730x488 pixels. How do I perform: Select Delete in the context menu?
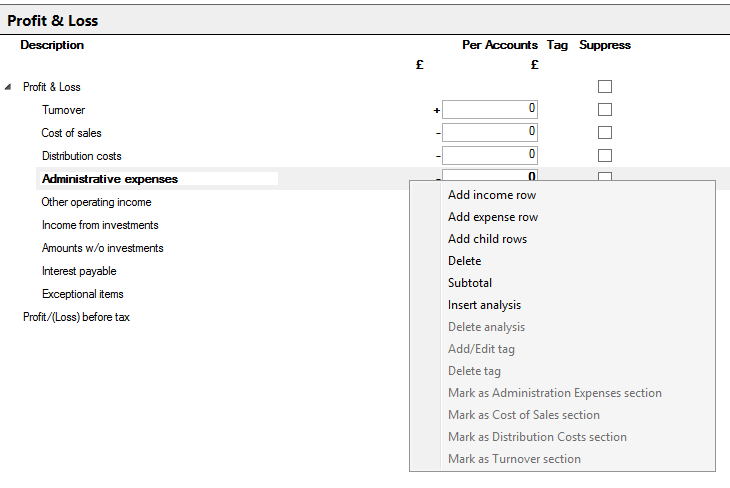465,261
